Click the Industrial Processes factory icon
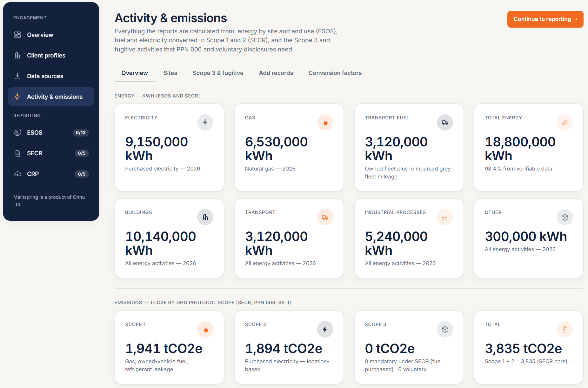 pyautogui.click(x=445, y=217)
